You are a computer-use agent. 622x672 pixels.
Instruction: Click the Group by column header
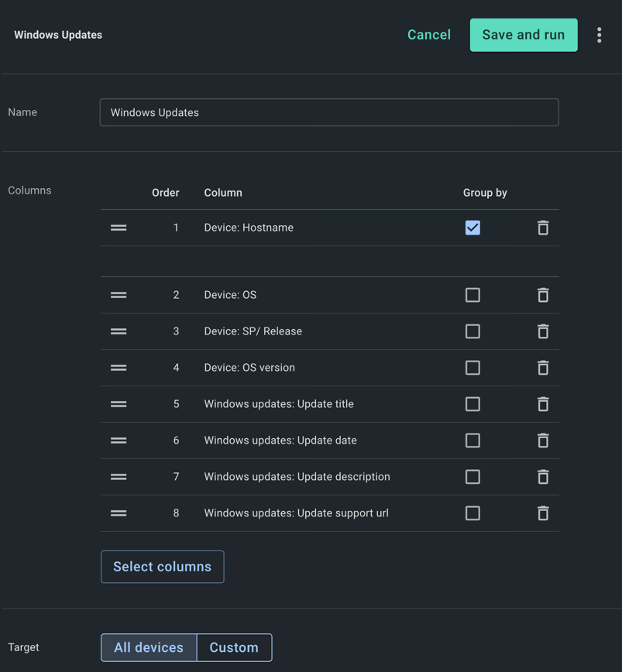(485, 193)
